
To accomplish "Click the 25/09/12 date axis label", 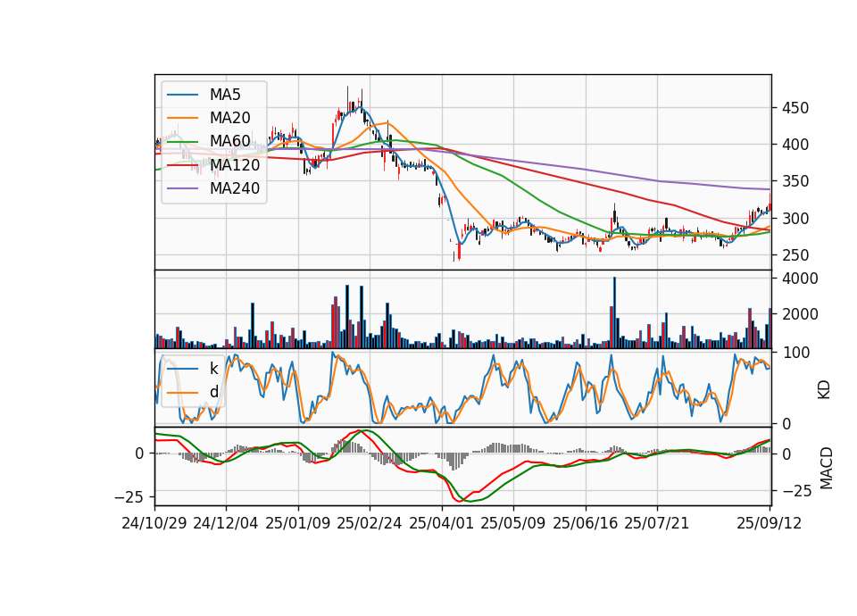I will (769, 523).
